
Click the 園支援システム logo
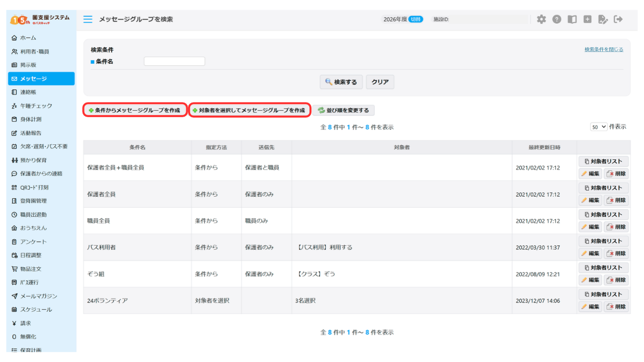pyautogui.click(x=40, y=20)
